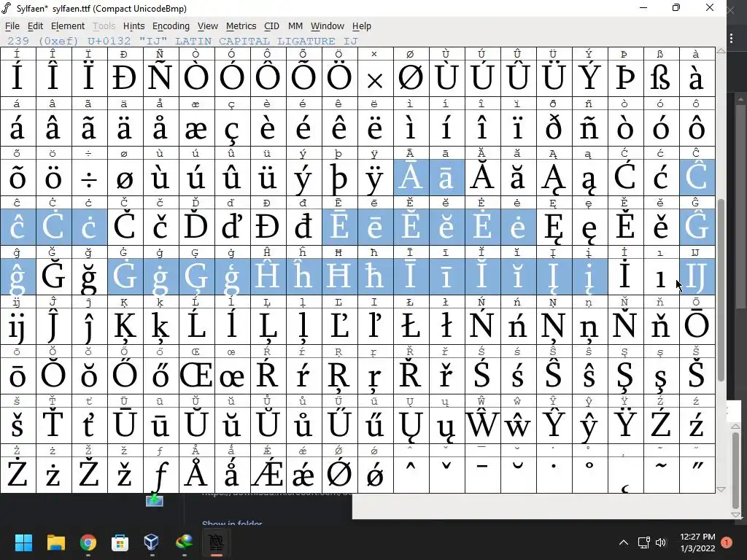Select the Ǿ slashed O acute glyph
The image size is (747, 560).
pos(340,474)
